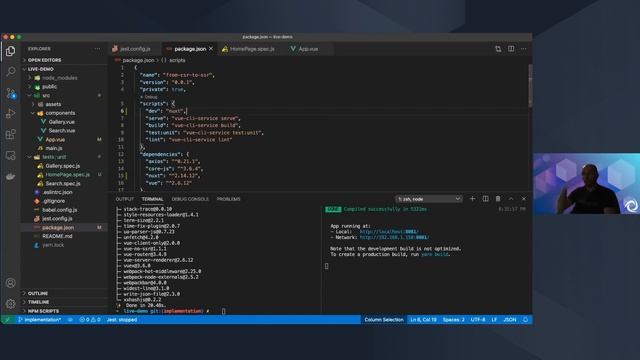Image resolution: width=640 pixels, height=360 pixels.
Task: Open the OUTPUT panel tab
Action: coord(124,199)
